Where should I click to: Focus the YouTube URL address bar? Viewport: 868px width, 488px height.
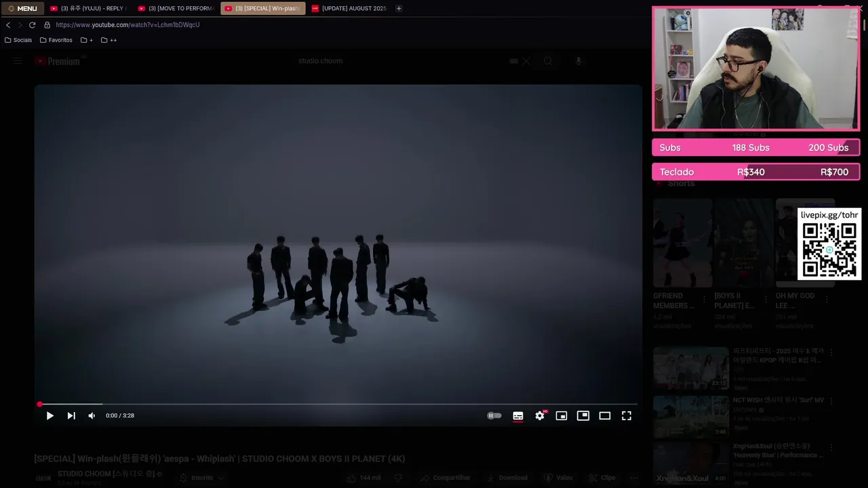pyautogui.click(x=127, y=25)
